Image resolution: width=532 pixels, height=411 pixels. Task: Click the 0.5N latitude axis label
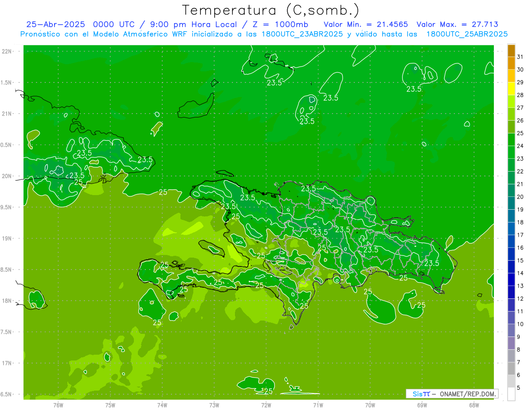(7, 145)
